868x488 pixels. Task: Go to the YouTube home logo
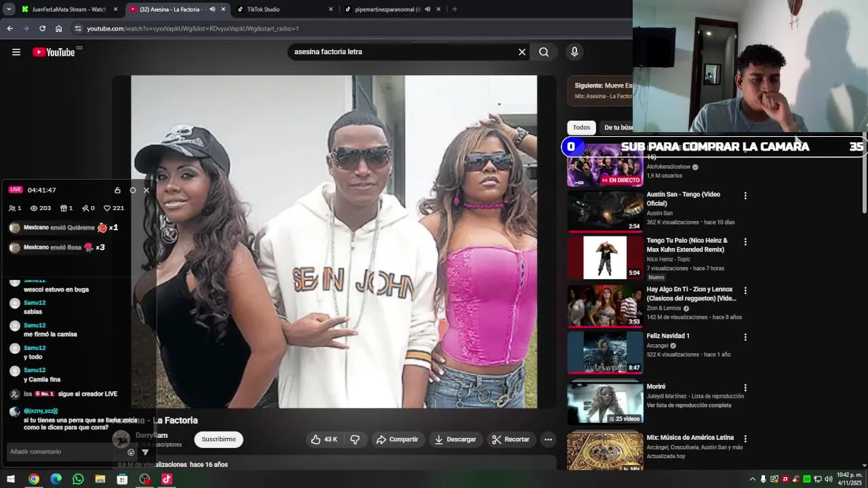click(x=54, y=52)
